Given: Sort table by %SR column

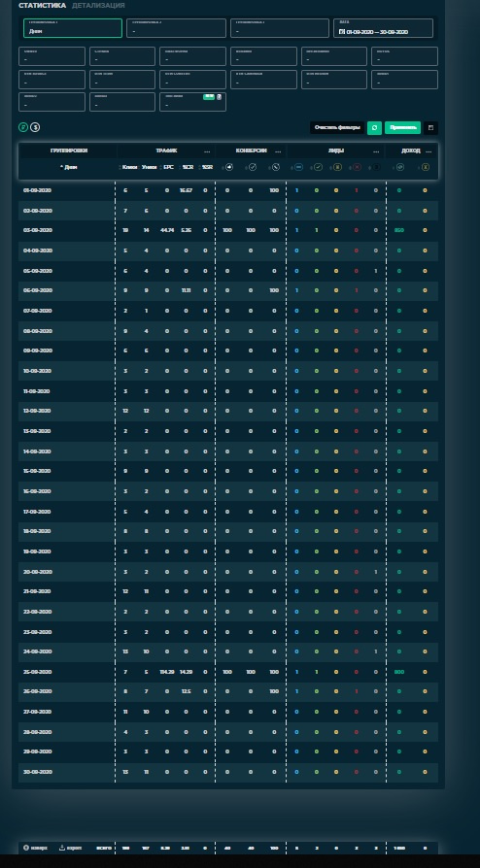Looking at the screenshot, I should point(206,167).
